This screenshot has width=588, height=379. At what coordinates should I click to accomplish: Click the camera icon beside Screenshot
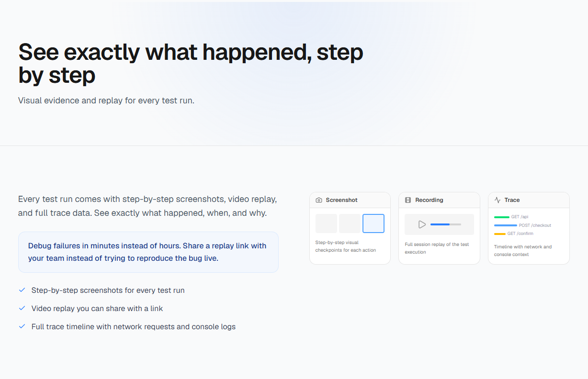(x=319, y=200)
